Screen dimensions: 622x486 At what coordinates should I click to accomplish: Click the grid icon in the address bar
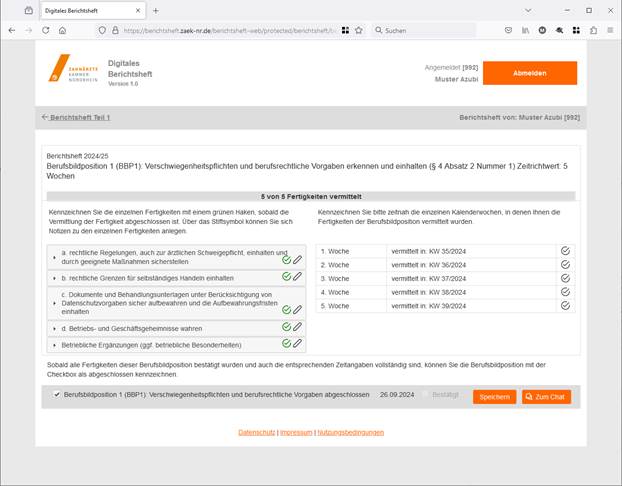coord(346,30)
